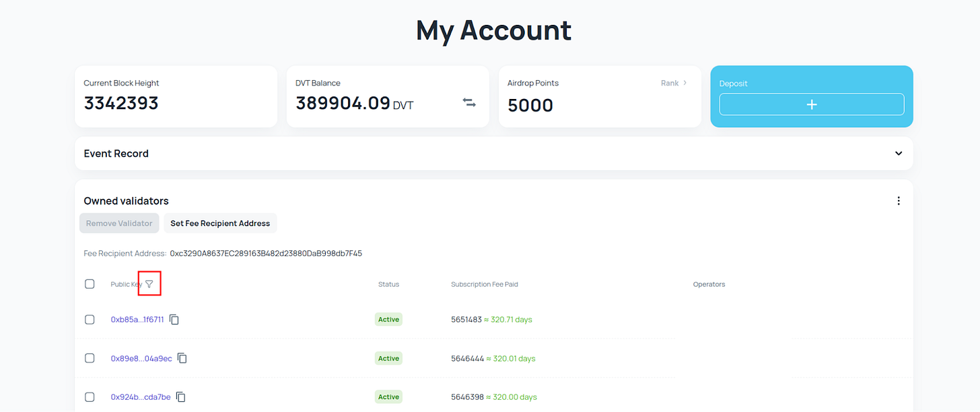Copy public key 0x89e8...04a9ec
The width and height of the screenshot is (980, 412).
point(182,358)
